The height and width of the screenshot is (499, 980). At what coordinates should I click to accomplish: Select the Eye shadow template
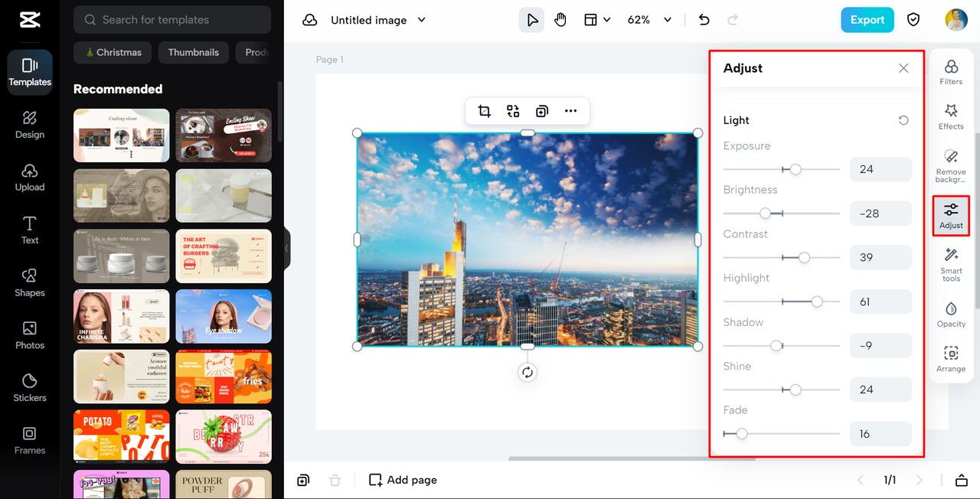click(x=224, y=316)
